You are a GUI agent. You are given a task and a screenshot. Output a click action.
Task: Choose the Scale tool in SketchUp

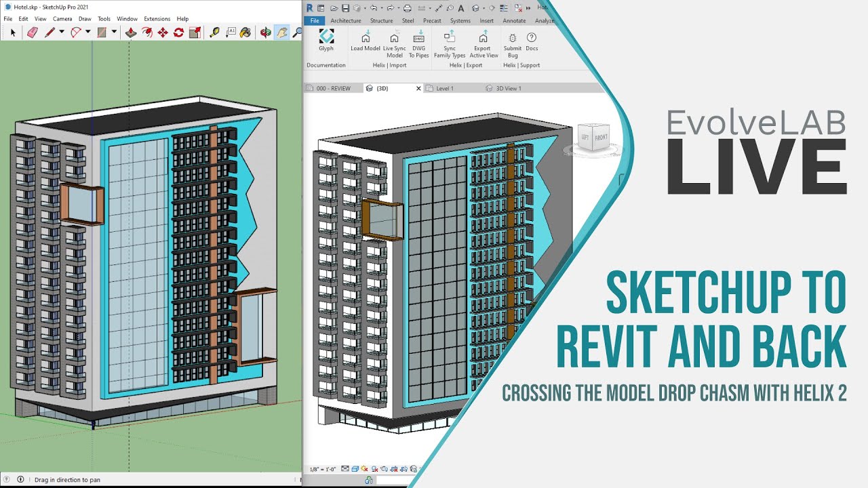[x=195, y=32]
